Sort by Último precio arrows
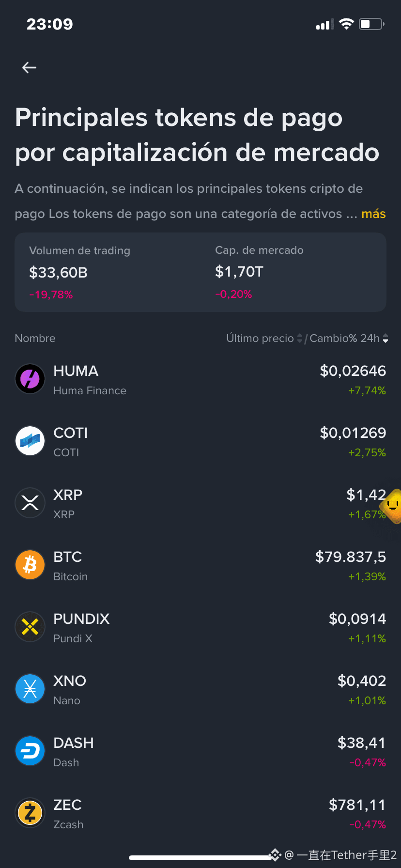The width and height of the screenshot is (401, 868). (300, 338)
